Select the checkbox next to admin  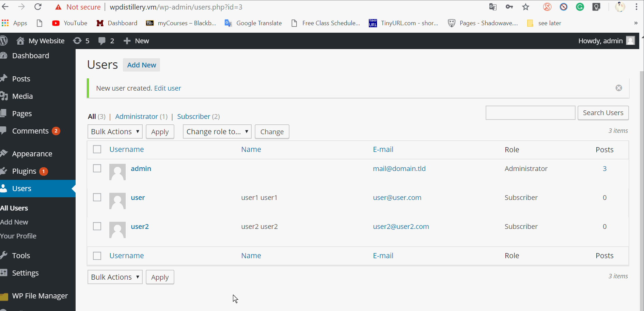[x=97, y=168]
